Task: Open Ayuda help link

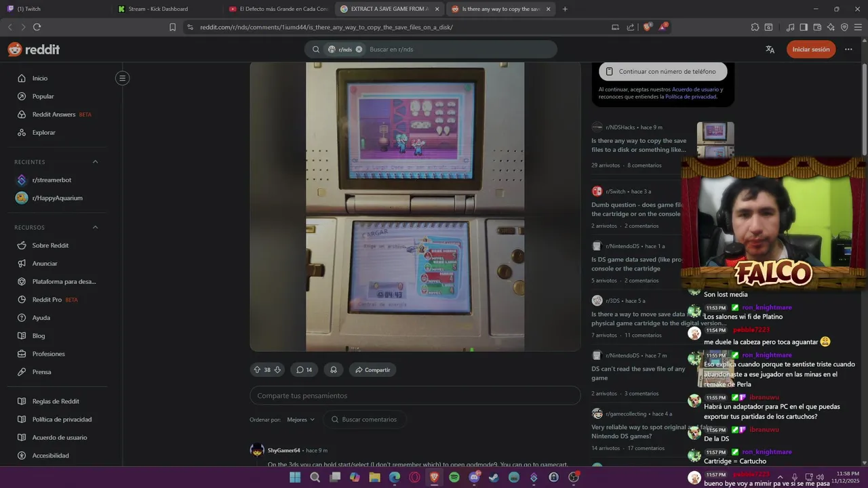Action: coord(41,318)
